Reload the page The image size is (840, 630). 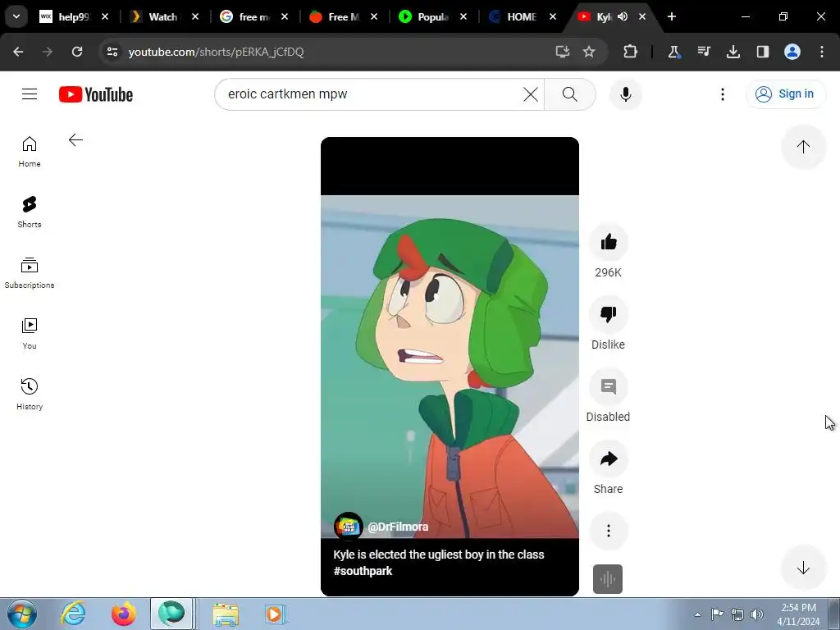point(77,52)
